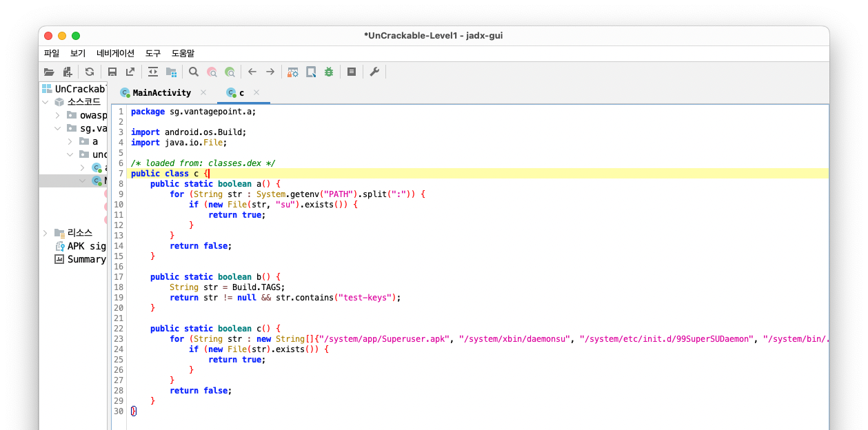Viewport: 868px width, 430px height.
Task: Click the open file toolbar icon
Action: (49, 72)
